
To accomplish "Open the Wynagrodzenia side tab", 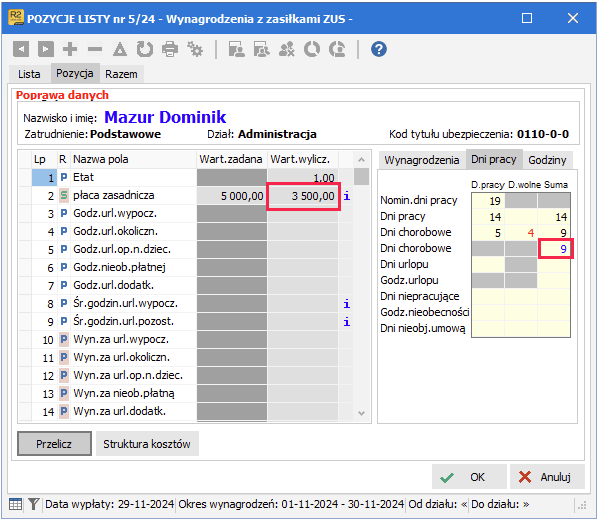I will [422, 160].
